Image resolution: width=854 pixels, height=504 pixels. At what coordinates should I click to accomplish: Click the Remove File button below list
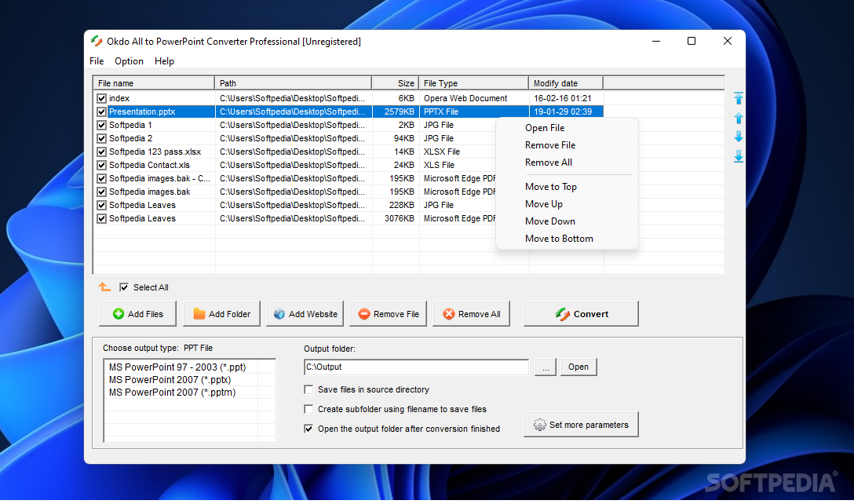388,314
